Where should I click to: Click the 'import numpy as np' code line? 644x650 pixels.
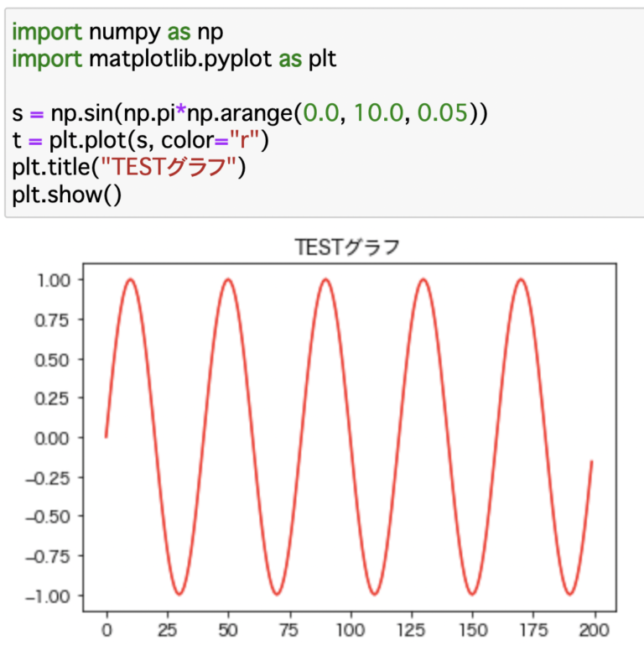122,32
